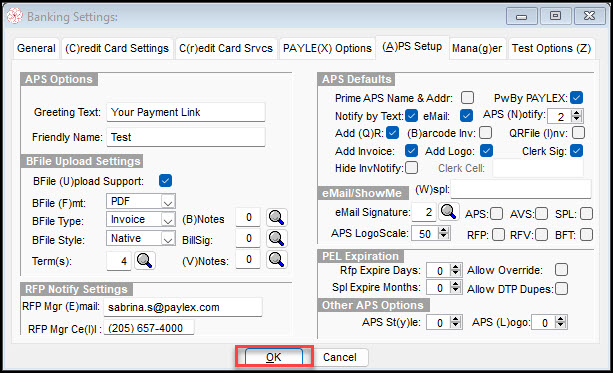Uncheck the Add Invoice checkbox

[411, 151]
